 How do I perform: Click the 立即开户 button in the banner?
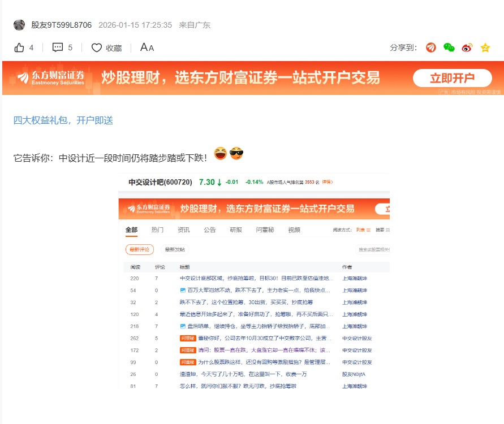coord(453,78)
